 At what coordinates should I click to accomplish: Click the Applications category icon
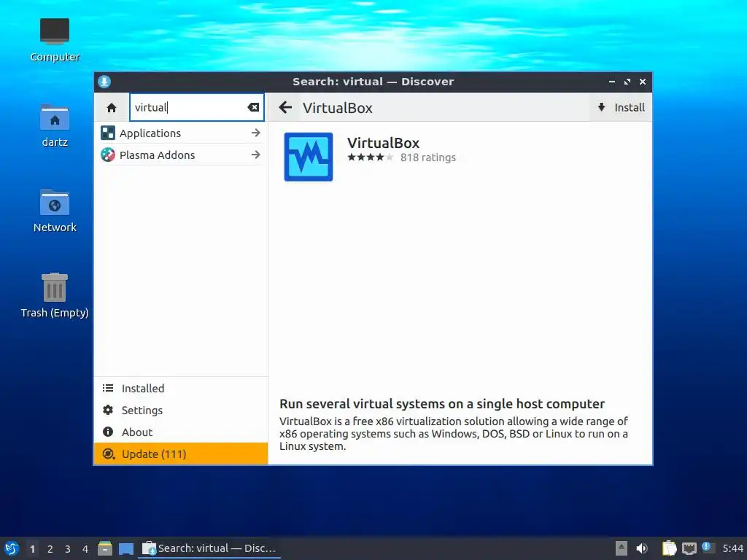click(108, 133)
